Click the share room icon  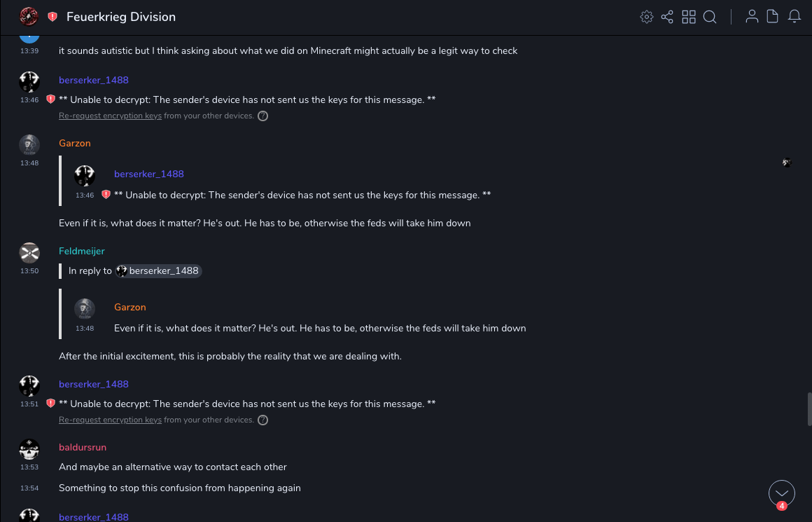click(x=667, y=17)
